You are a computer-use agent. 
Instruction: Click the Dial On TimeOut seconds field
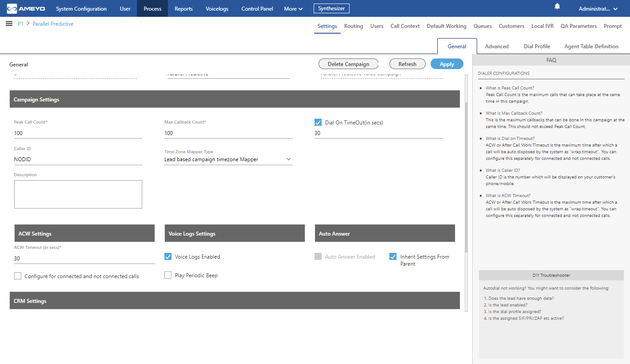379,133
